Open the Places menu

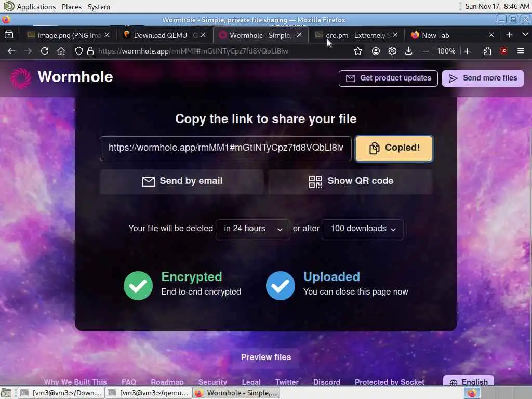tap(72, 7)
